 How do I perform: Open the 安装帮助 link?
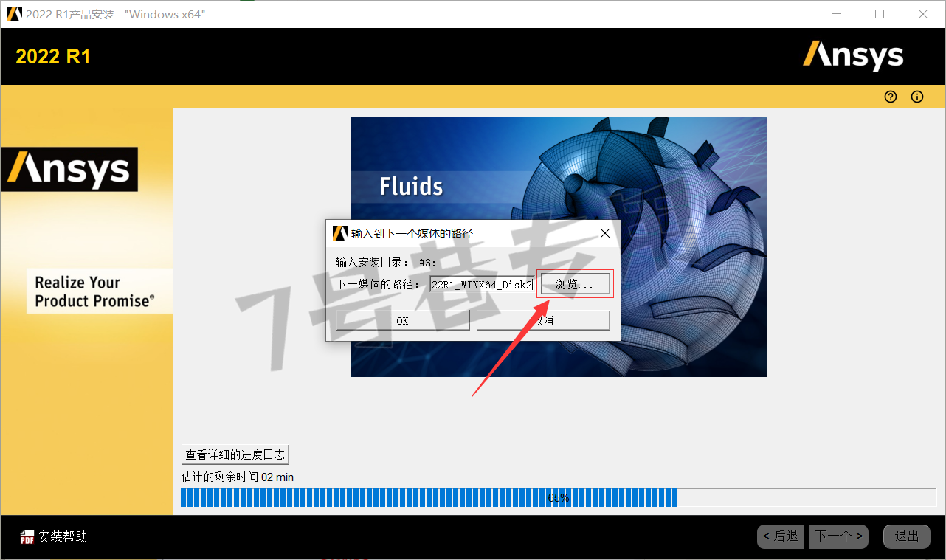(63, 536)
